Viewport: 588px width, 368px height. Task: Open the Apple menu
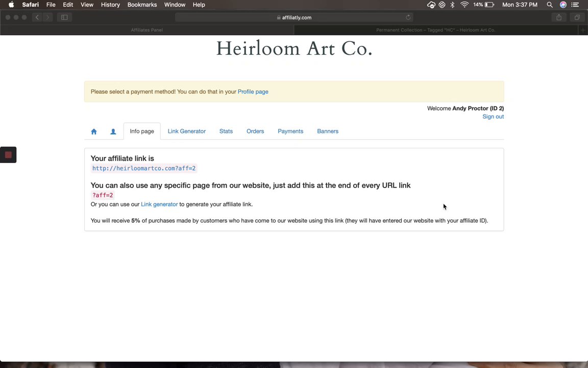pyautogui.click(x=11, y=5)
